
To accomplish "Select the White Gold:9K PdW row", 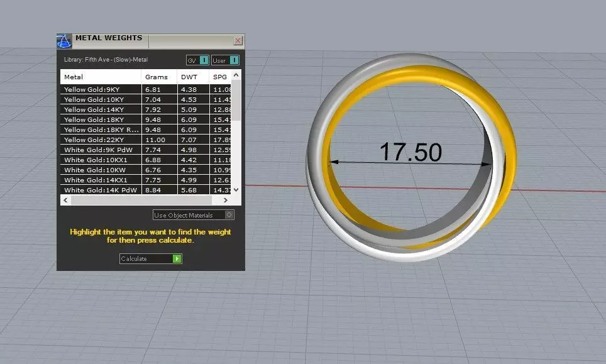I will 146,150.
